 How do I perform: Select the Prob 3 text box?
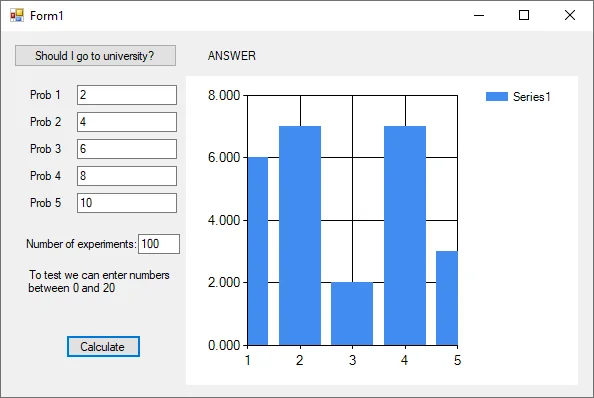click(127, 149)
